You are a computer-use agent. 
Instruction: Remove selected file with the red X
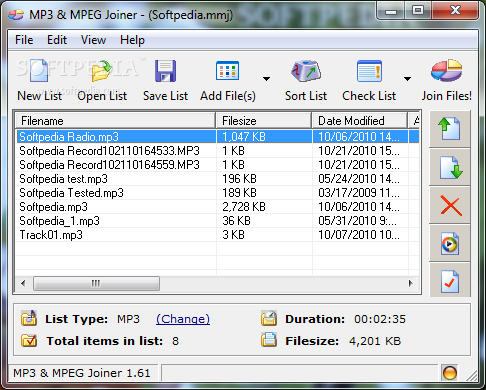pyautogui.click(x=450, y=206)
